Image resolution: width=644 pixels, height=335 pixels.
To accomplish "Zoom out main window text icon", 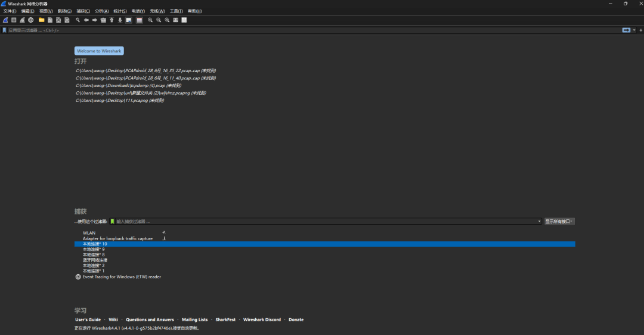I will (x=159, y=20).
